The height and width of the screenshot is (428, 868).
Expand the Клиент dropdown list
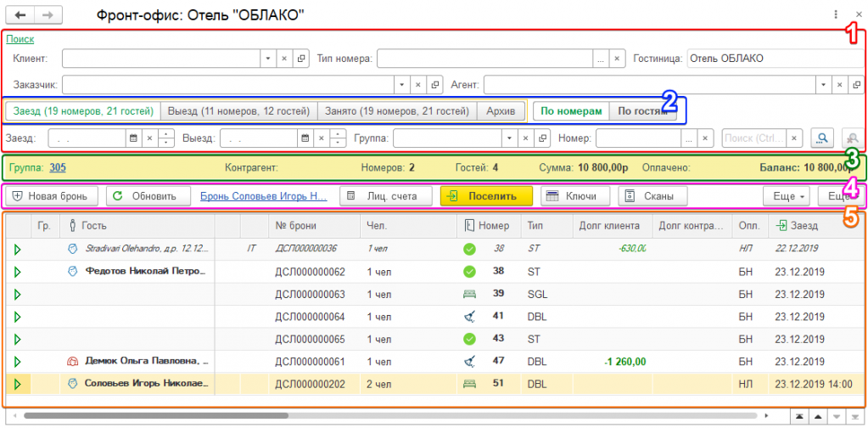point(267,59)
